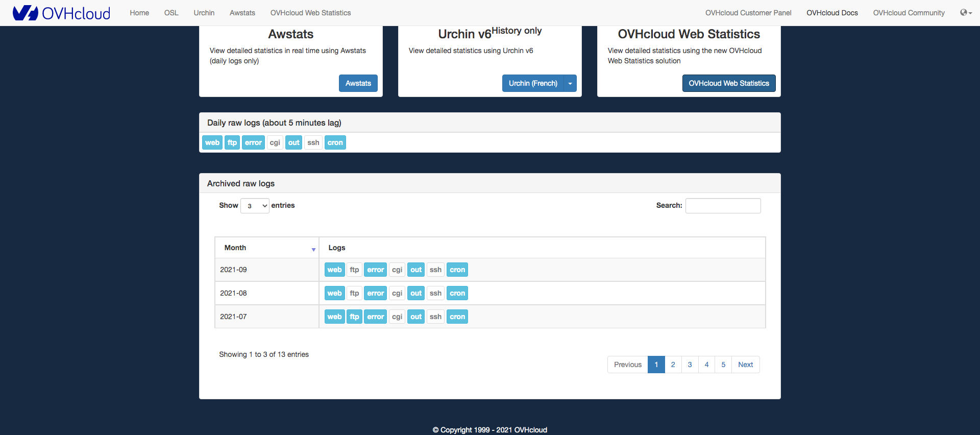The width and height of the screenshot is (980, 435).
Task: Go to pagination page 3
Action: tap(690, 365)
